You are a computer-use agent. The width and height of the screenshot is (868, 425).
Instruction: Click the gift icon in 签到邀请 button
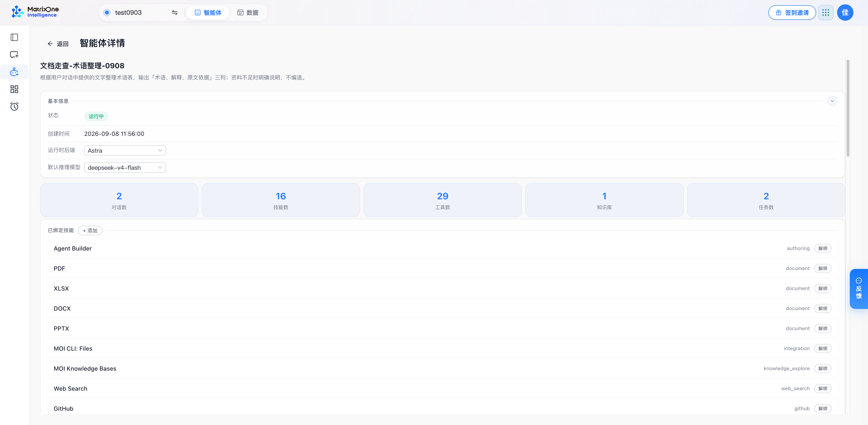click(779, 13)
